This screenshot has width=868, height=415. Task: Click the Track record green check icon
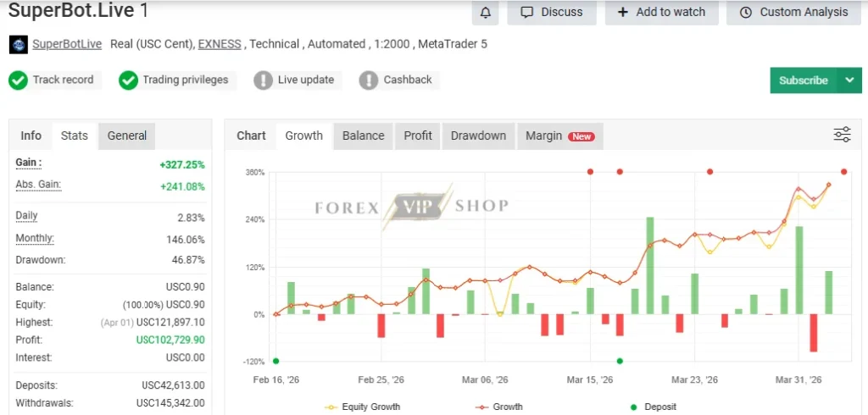(x=18, y=80)
